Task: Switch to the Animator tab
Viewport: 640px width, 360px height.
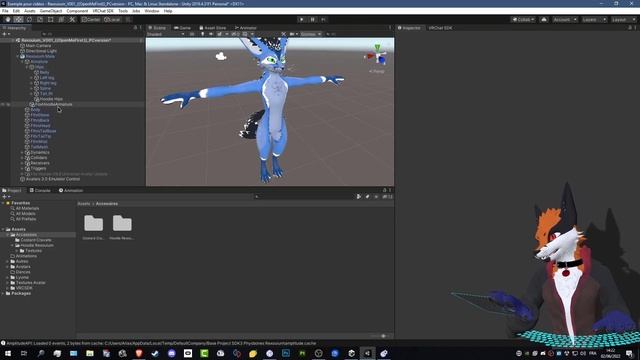Action: (x=245, y=28)
